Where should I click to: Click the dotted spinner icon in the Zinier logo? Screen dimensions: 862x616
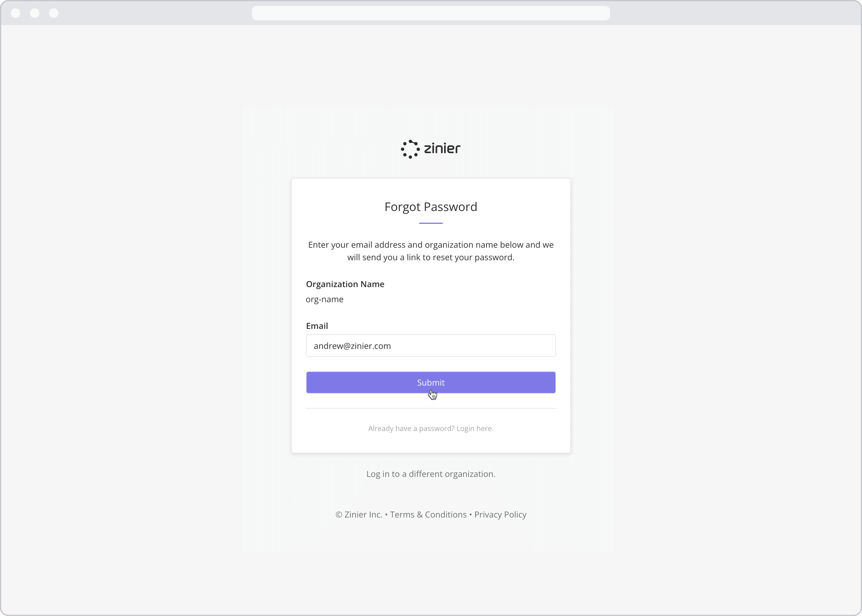tap(409, 148)
